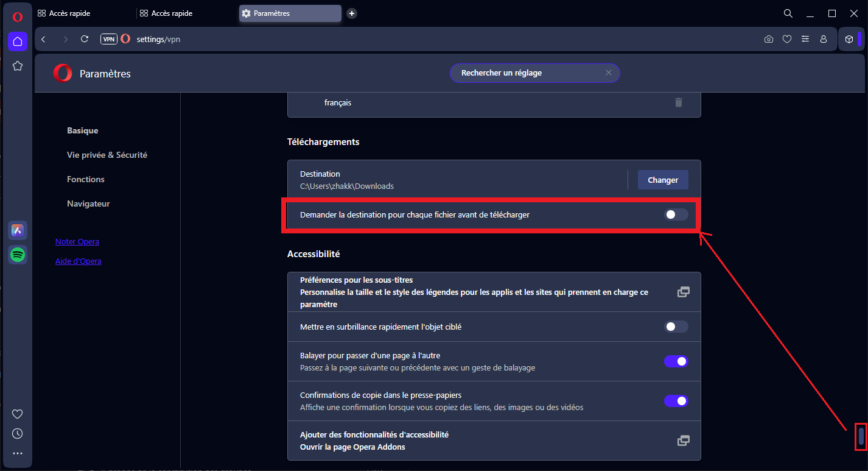Open the snapshot camera icon
The image size is (868, 471).
click(x=769, y=39)
